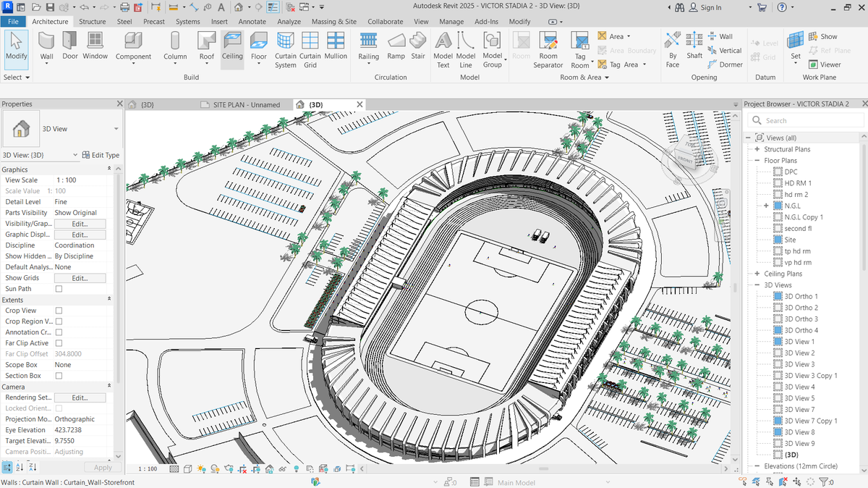Click the Tag Room tool
The height and width of the screenshot is (488, 868).
coord(580,49)
